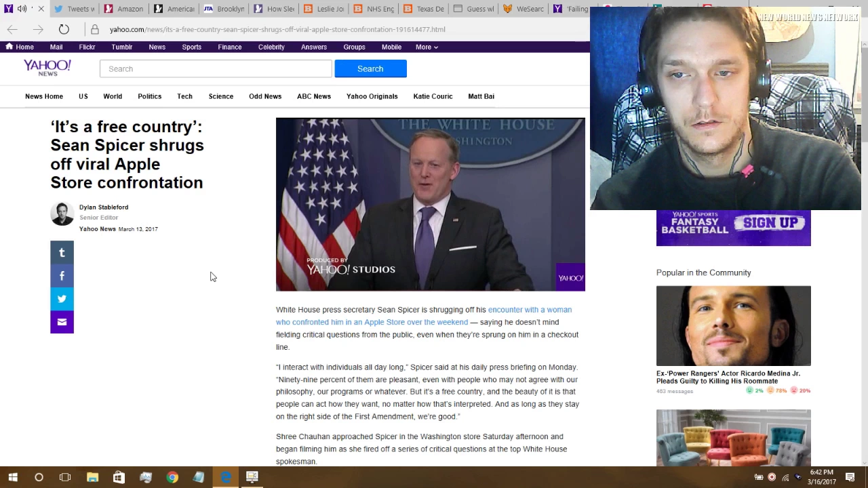Switch to the WeSearc browser tab
This screenshot has height=488, width=868.
[x=523, y=9]
